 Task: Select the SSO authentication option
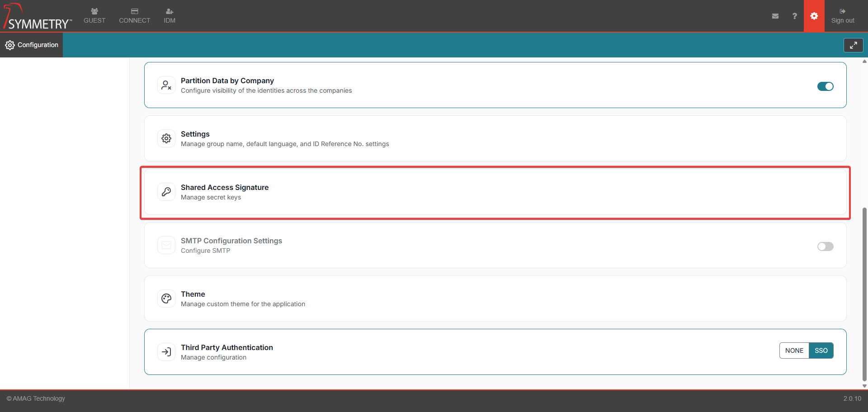pos(821,350)
